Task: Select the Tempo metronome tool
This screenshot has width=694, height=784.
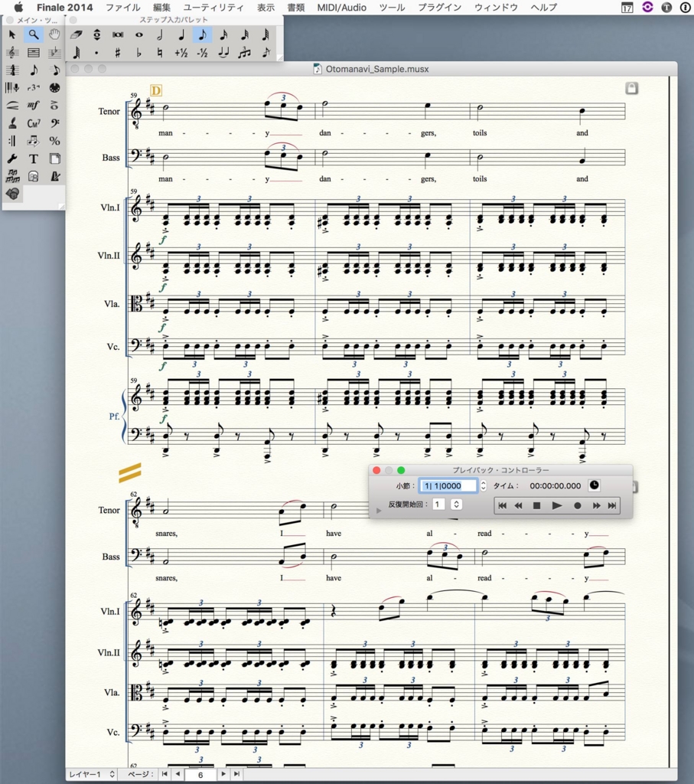Action: coord(54,177)
